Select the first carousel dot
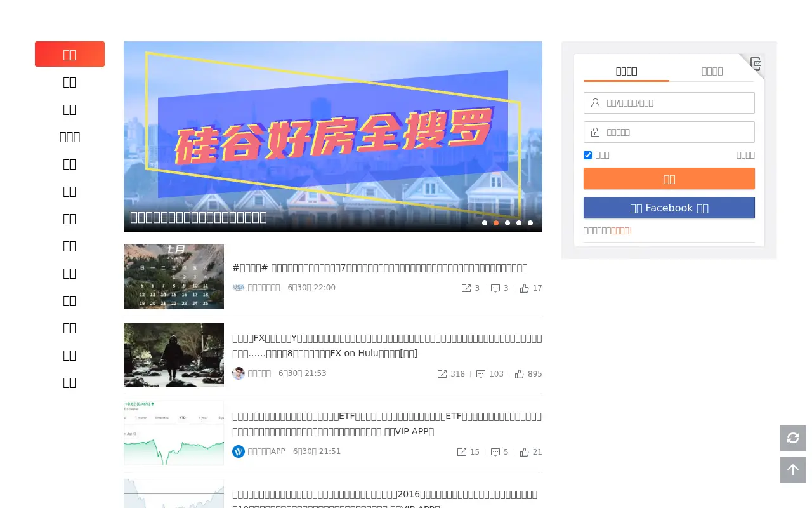The width and height of the screenshot is (812, 508). (x=485, y=223)
